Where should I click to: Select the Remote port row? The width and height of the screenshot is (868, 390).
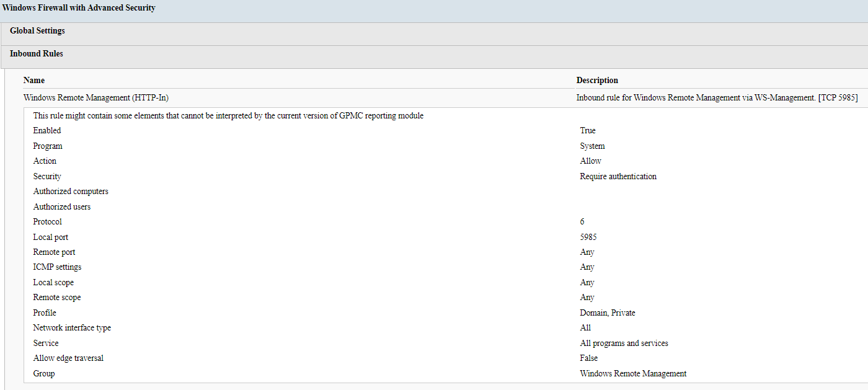coord(54,252)
